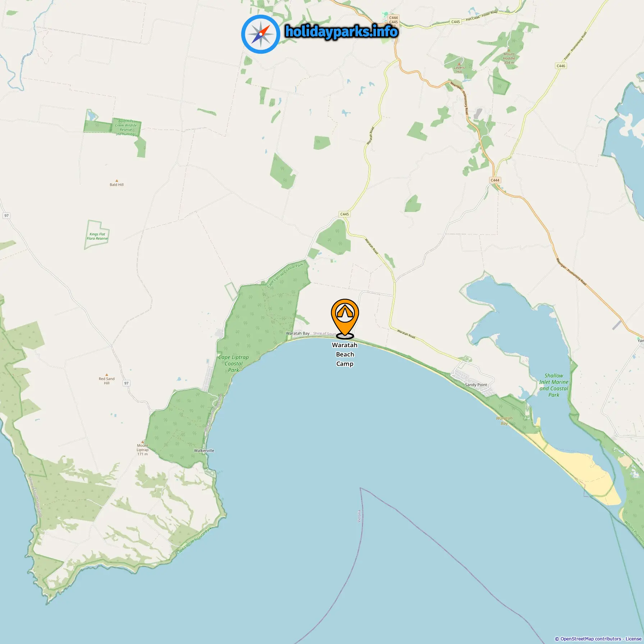This screenshot has height=644, width=644.
Task: Click the C445 road shield on Waratah Road
Action: pos(344,214)
